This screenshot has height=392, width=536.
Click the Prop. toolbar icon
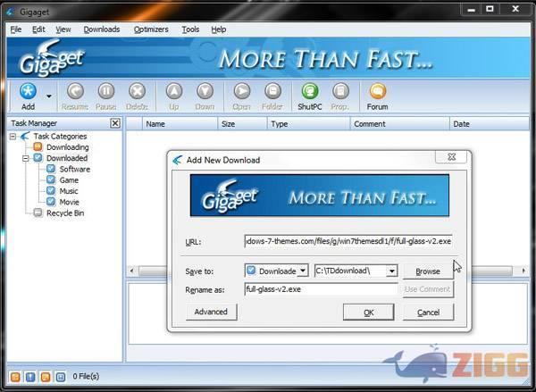[340, 92]
